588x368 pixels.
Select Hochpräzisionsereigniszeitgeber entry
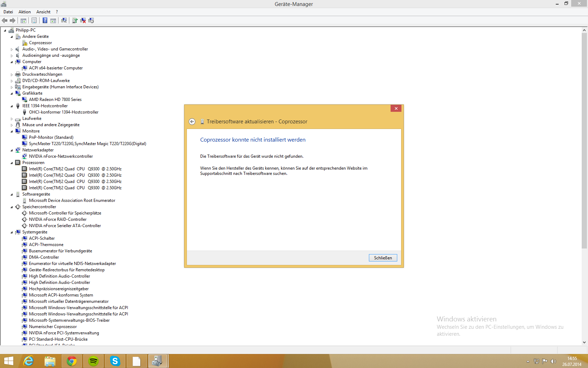(59, 289)
